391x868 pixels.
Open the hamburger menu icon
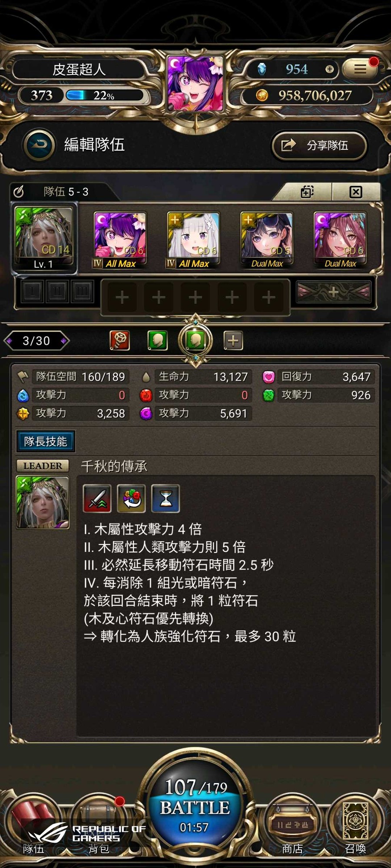click(x=360, y=69)
